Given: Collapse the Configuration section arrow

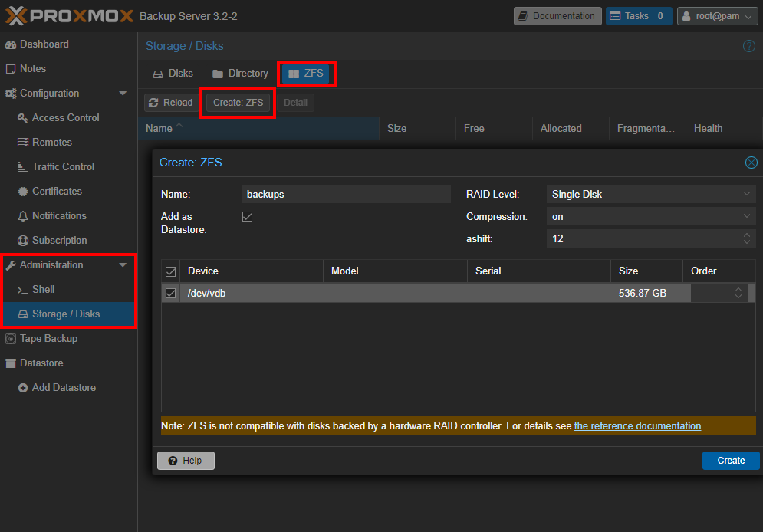Looking at the screenshot, I should (x=123, y=94).
